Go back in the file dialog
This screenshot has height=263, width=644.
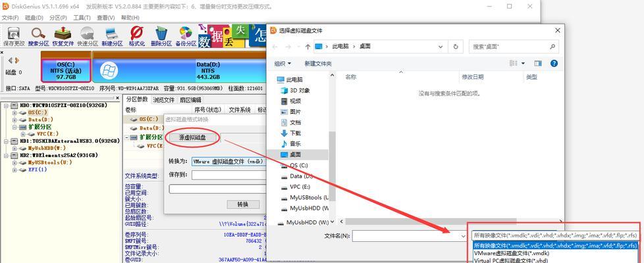pos(275,47)
